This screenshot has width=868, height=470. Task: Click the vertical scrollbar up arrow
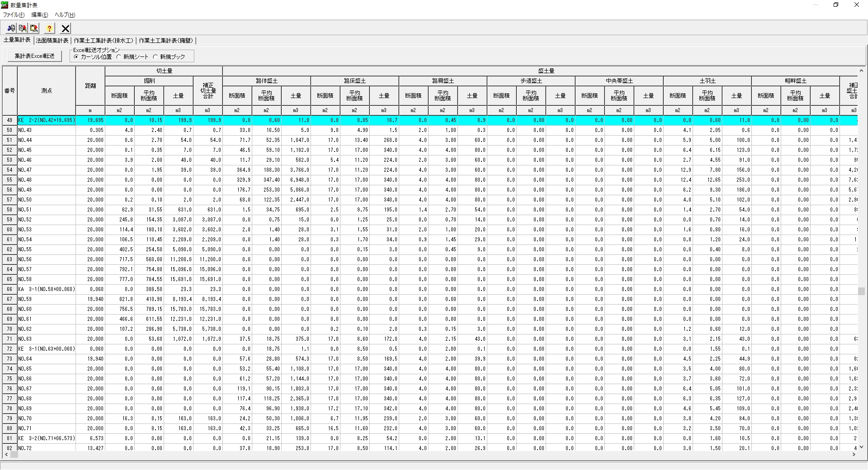coord(861,70)
